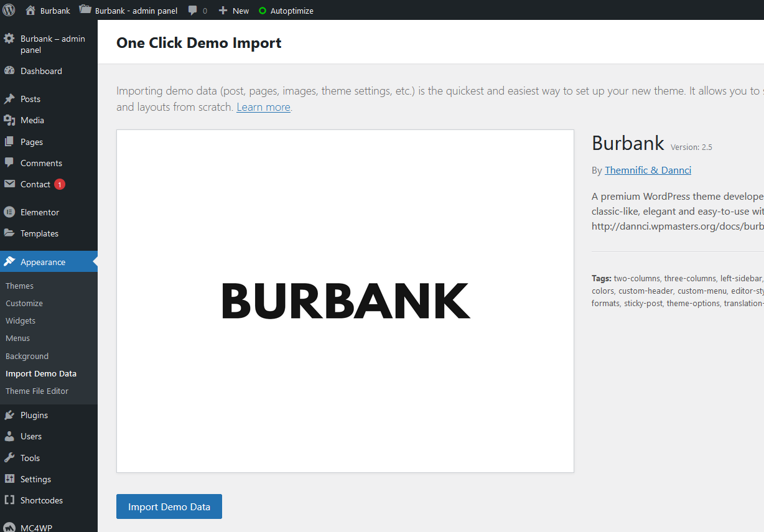Open the Customize submenu item
The height and width of the screenshot is (532, 764).
(24, 303)
